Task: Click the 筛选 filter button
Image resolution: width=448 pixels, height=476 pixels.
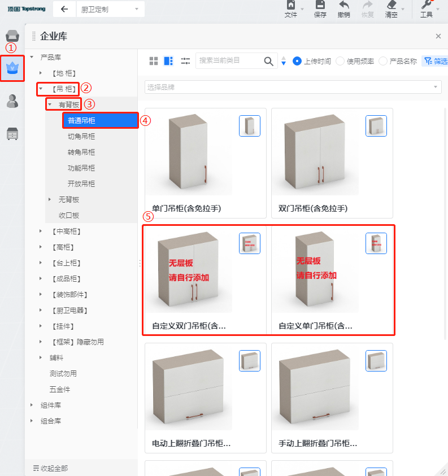Action: click(x=436, y=61)
